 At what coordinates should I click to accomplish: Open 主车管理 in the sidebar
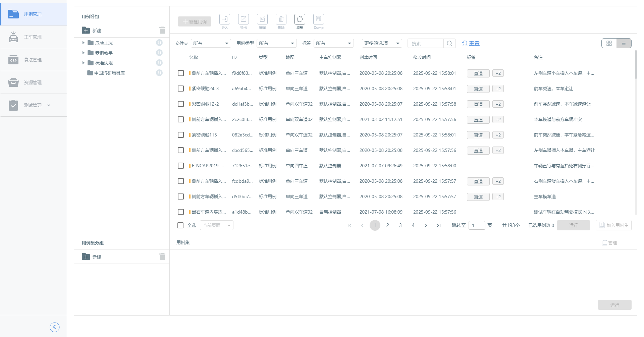(x=34, y=37)
